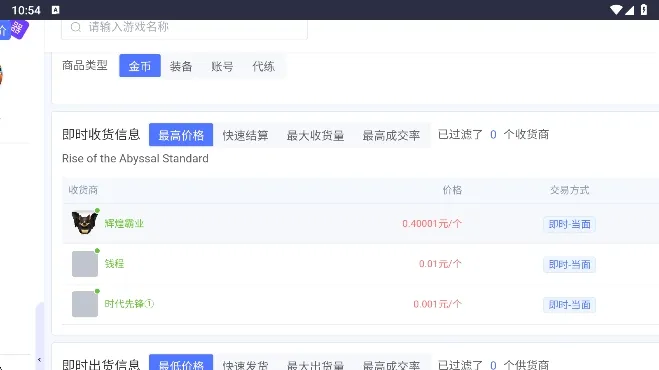Tap the Wi-Fi status icon
Viewport: 659px width, 370px height.
616,10
